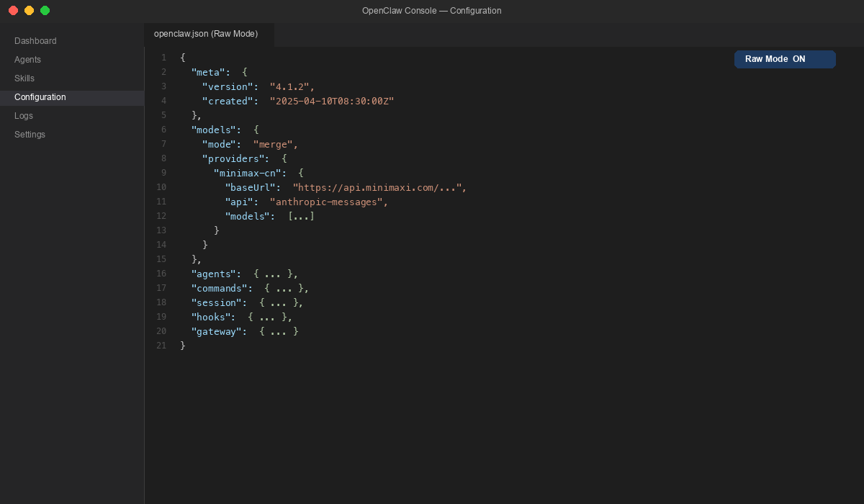Image resolution: width=864 pixels, height=504 pixels.
Task: Click the "anthropic-messages" value
Action: pyautogui.click(x=326, y=202)
